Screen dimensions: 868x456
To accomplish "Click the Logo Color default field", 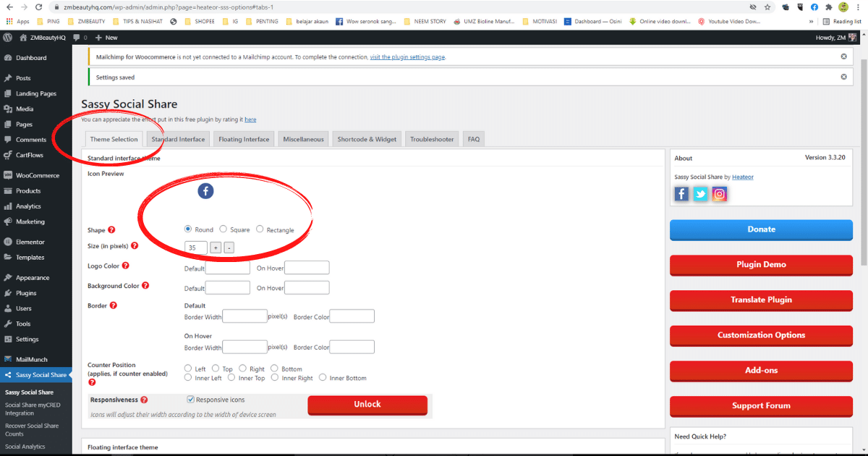I will 227,267.
